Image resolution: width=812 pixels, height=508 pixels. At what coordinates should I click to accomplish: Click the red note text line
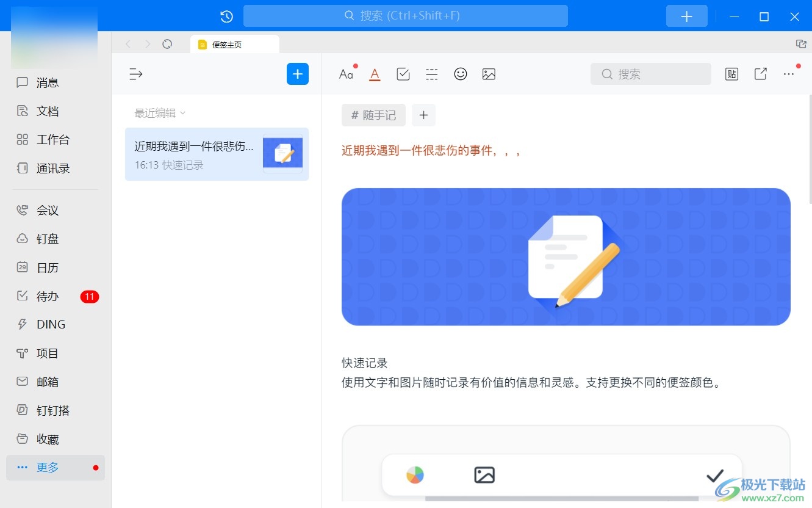[431, 150]
